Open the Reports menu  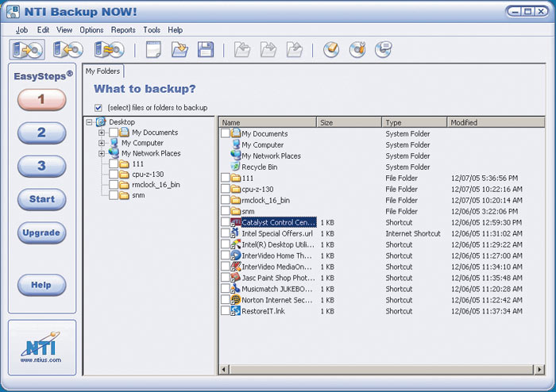tap(123, 30)
